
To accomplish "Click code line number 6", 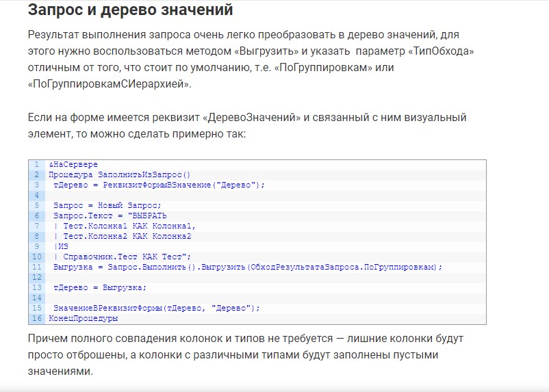I will tap(37, 215).
